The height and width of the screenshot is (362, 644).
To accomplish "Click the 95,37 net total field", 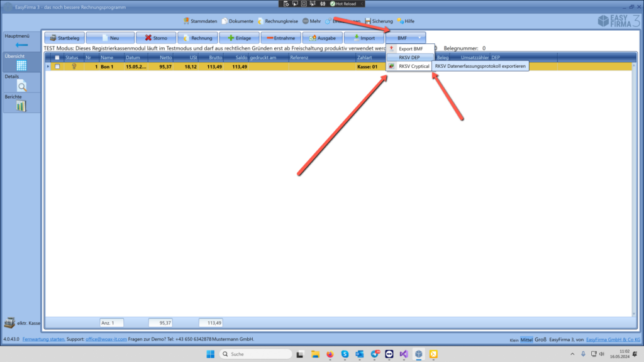I will [160, 323].
